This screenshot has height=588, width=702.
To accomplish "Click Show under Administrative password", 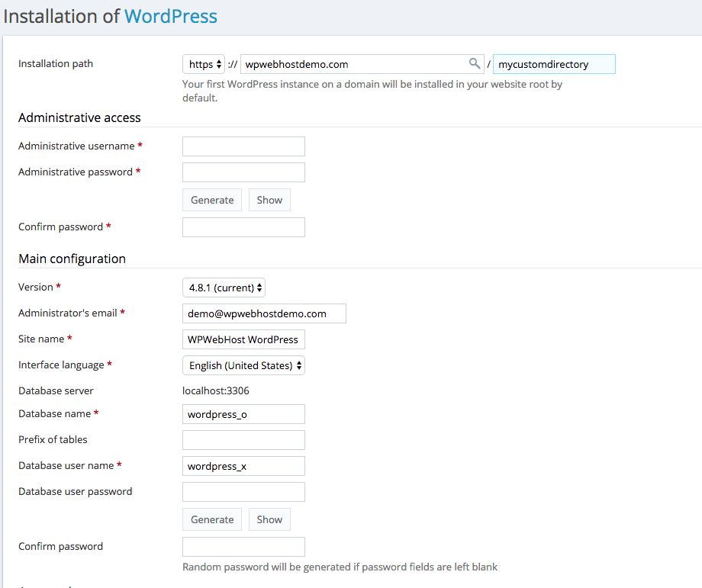I will pyautogui.click(x=269, y=200).
